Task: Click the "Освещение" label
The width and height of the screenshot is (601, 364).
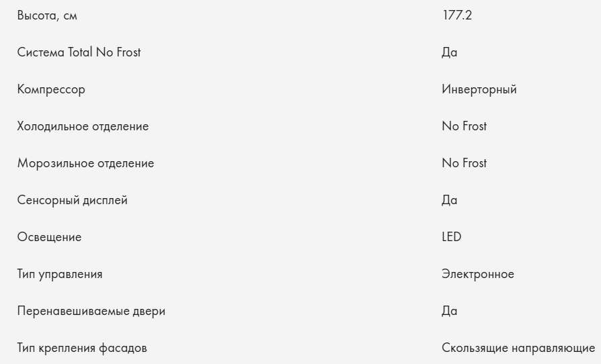Action: coord(49,237)
